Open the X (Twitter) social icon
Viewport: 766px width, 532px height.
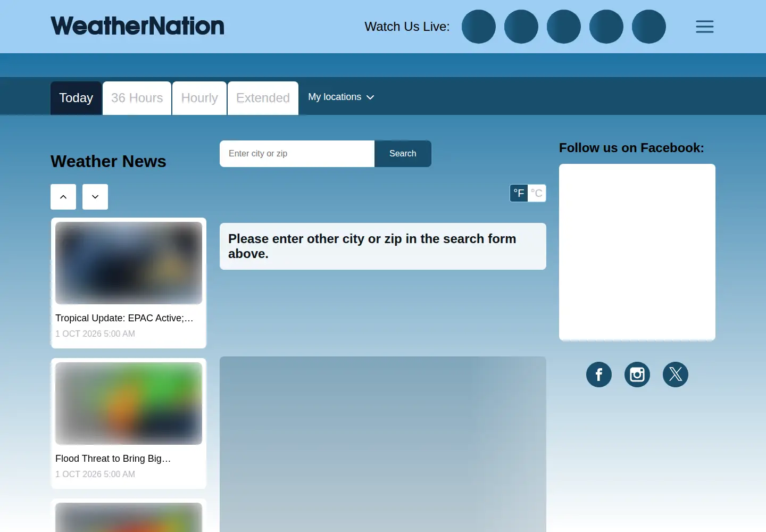pyautogui.click(x=676, y=375)
